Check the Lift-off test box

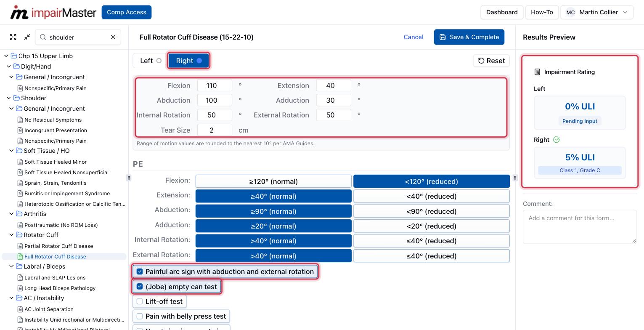tap(140, 301)
